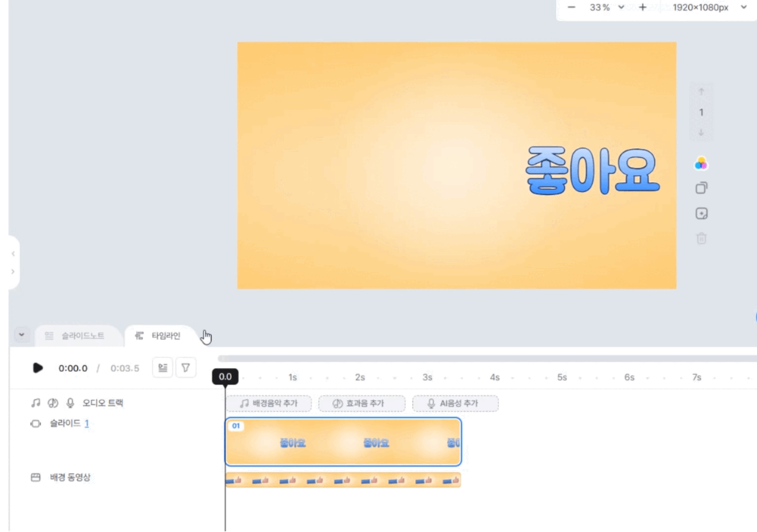Click the left panel collapse arrow
Image resolution: width=757 pixels, height=532 pixels.
pos(13,254)
